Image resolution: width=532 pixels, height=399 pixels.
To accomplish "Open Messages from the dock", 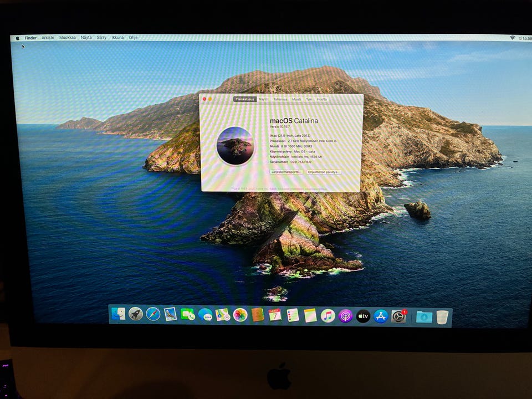I will tap(205, 315).
